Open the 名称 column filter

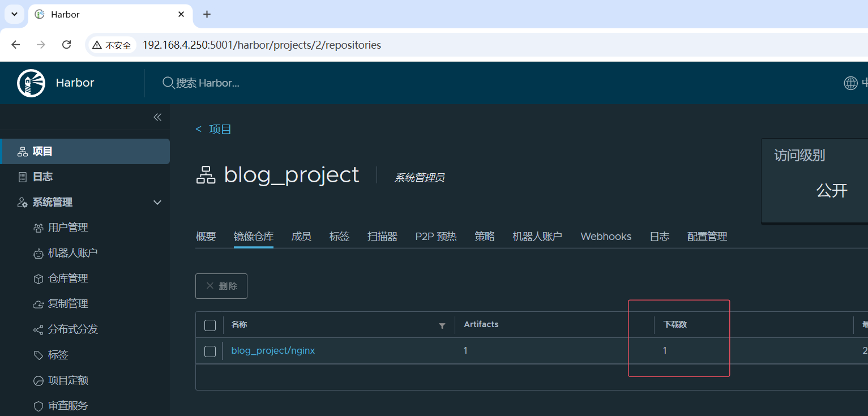click(442, 325)
